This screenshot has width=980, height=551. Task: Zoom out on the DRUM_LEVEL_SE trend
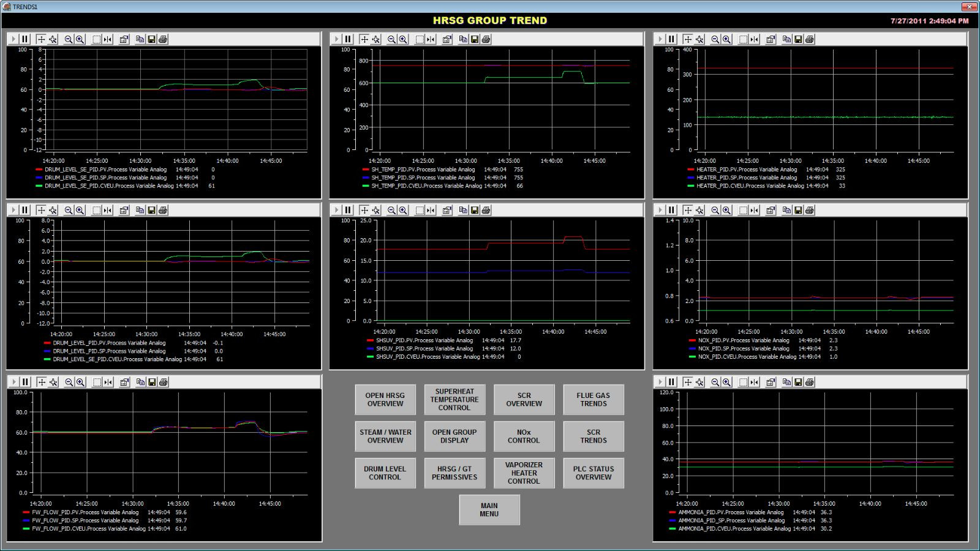point(69,39)
